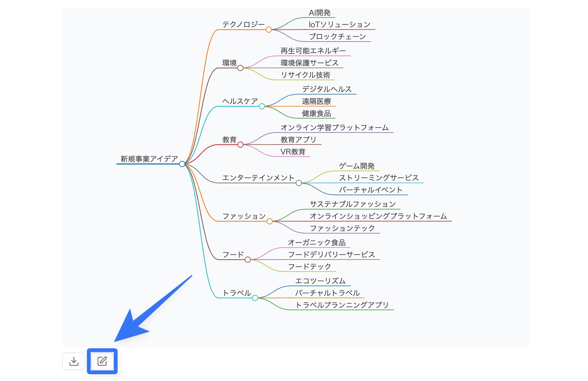The image size is (588, 381).
Task: Select the ヘルスケア branch label
Action: coord(240,101)
